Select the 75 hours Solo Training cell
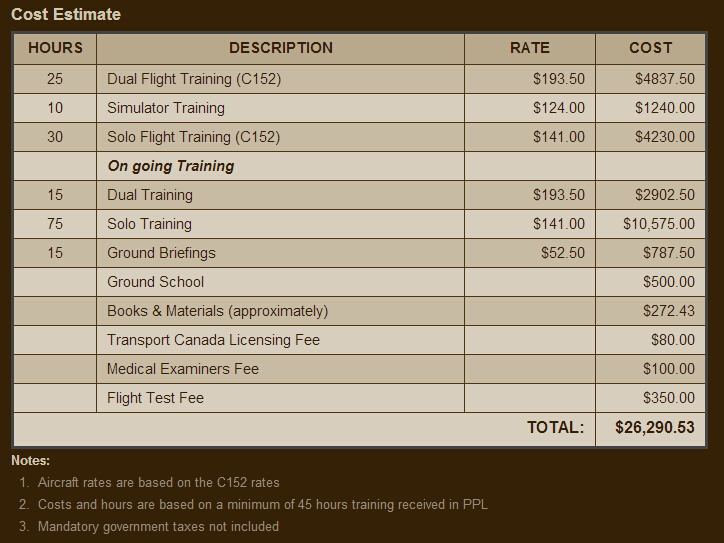This screenshot has width=724, height=543. pos(55,224)
